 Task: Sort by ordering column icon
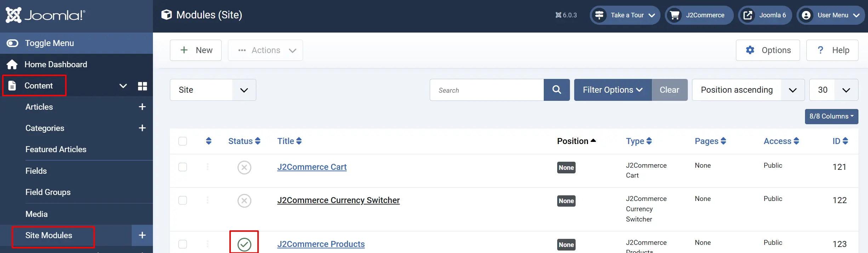[x=209, y=141]
